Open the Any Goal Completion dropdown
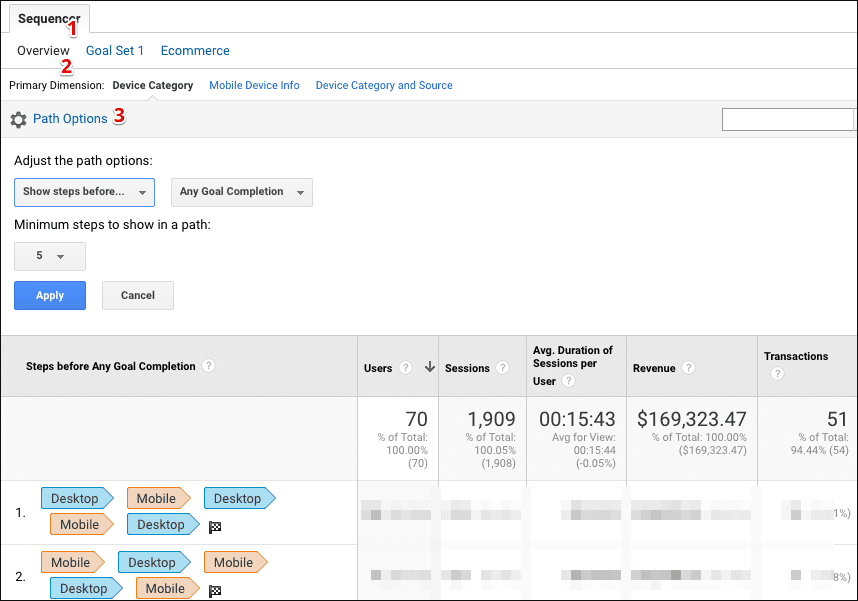Screen dimensions: 858x601 (x=241, y=192)
